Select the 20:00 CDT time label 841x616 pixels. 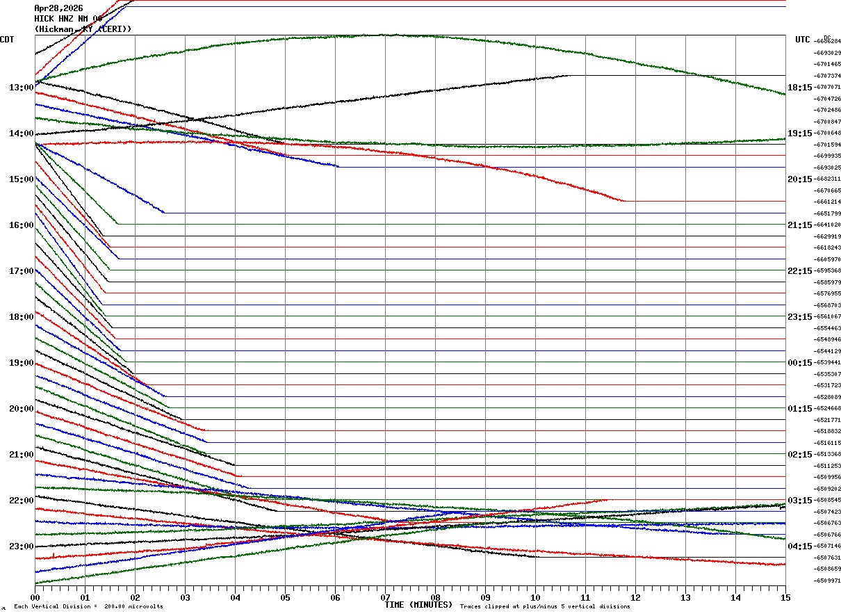pyautogui.click(x=22, y=409)
